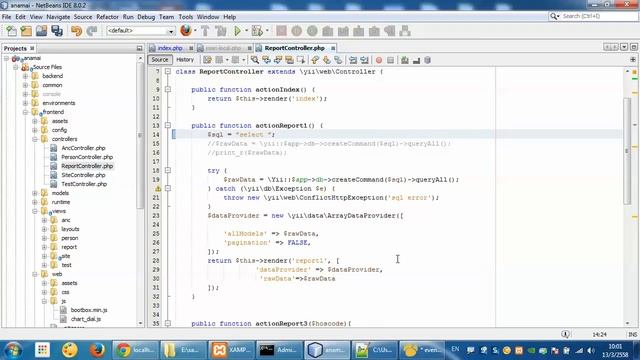
Task: Select the ReportController.php editor tab
Action: pos(294,48)
